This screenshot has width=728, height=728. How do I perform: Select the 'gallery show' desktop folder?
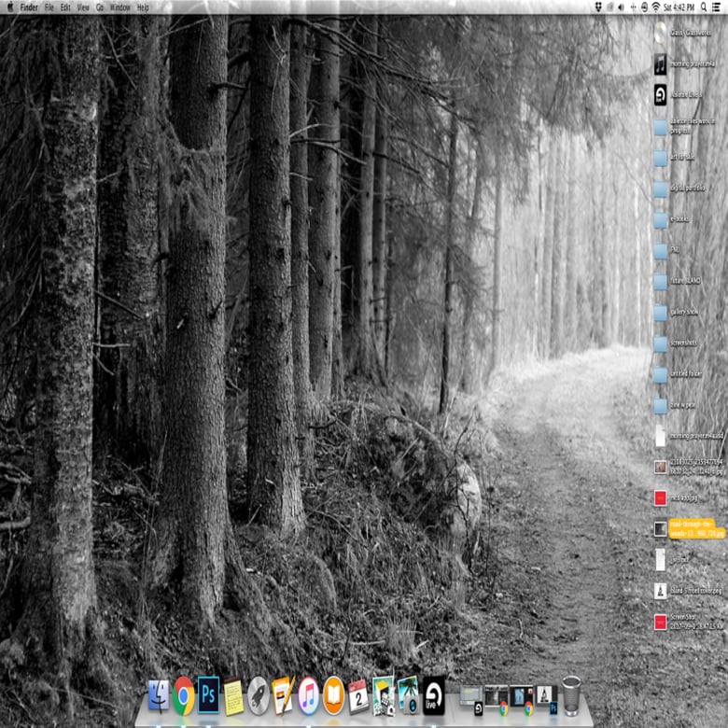coord(661,312)
